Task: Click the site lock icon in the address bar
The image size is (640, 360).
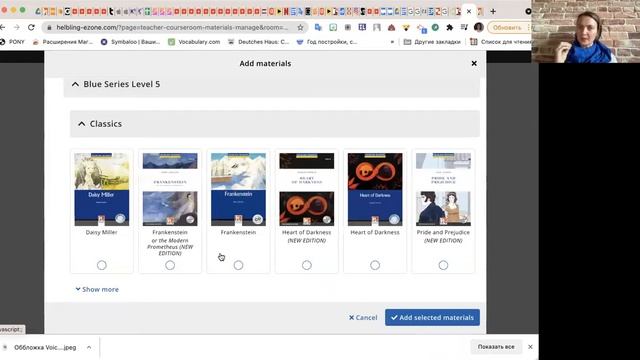Action: 49,27
